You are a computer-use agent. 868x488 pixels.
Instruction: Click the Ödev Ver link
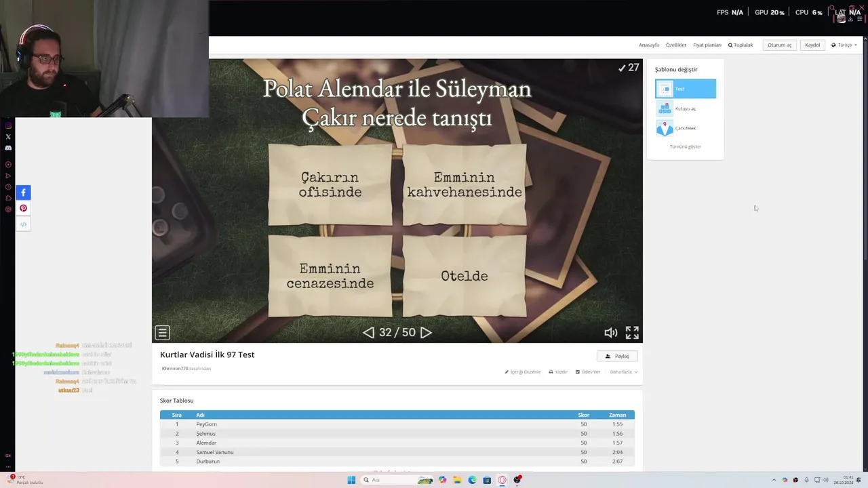tap(588, 372)
